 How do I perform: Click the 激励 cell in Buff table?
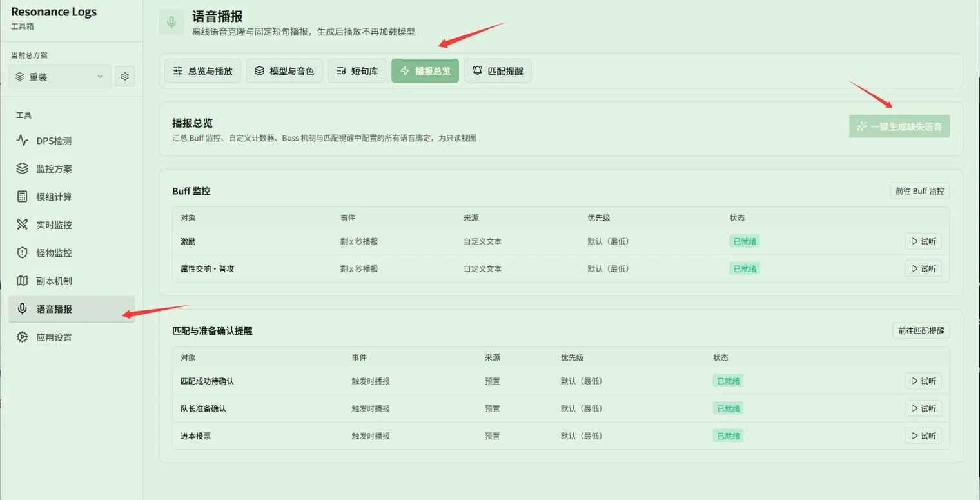pyautogui.click(x=188, y=241)
